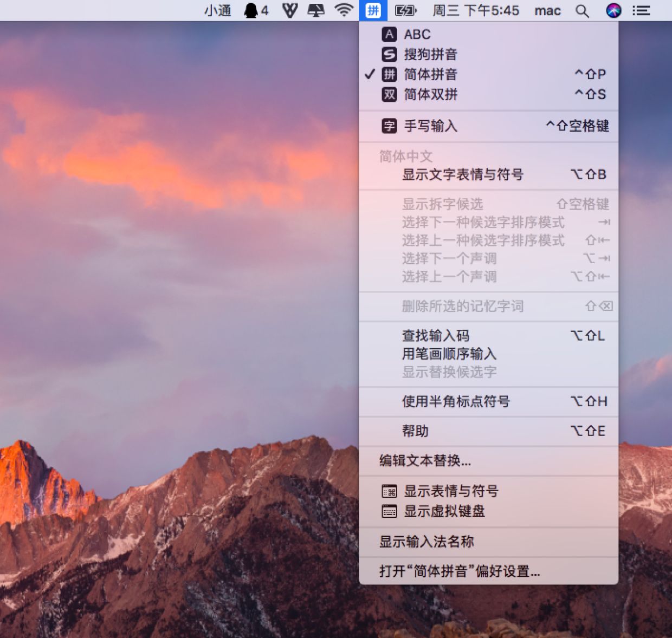
Task: Choose 用笔画顺序输入
Action: click(488, 354)
